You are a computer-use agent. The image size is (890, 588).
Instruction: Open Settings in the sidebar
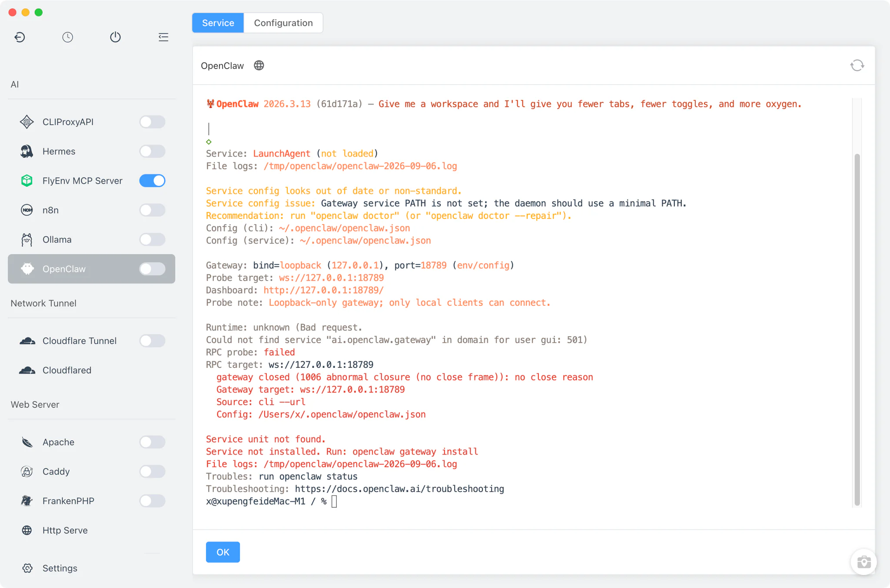coord(91,568)
